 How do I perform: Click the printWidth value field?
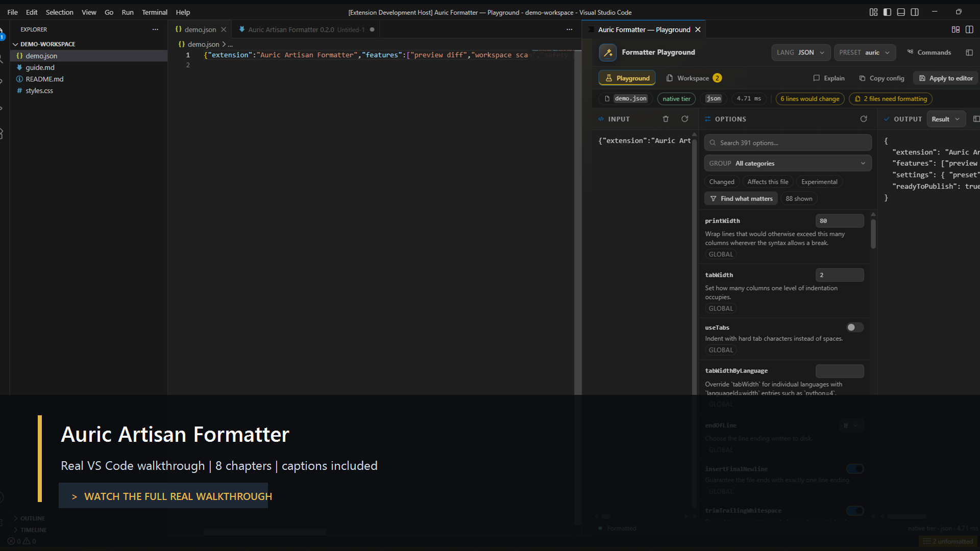coord(840,221)
